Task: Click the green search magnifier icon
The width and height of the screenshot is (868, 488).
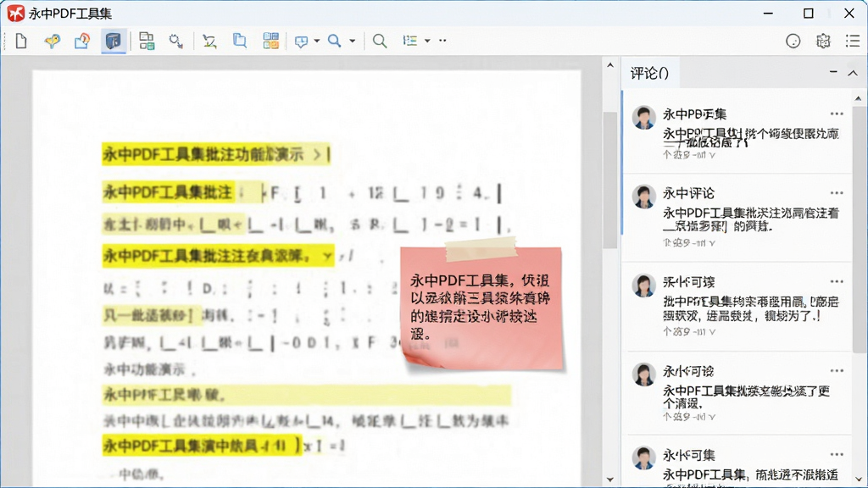Action: click(x=379, y=41)
